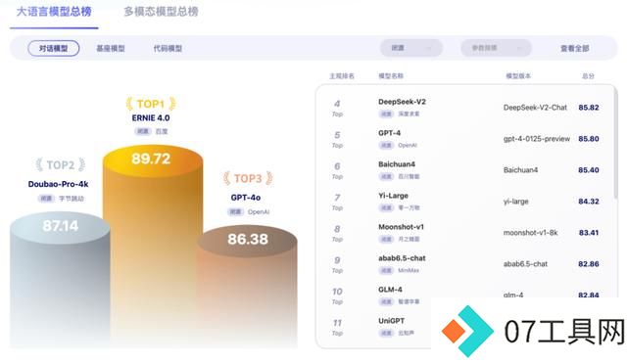Click the tag badge under Moonshot-v1

point(386,239)
